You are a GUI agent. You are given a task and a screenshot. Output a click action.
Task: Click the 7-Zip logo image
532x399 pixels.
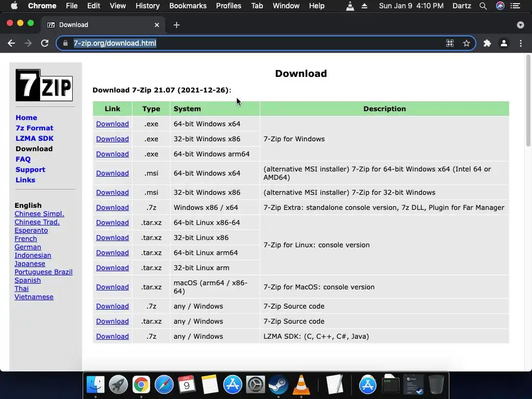44,85
